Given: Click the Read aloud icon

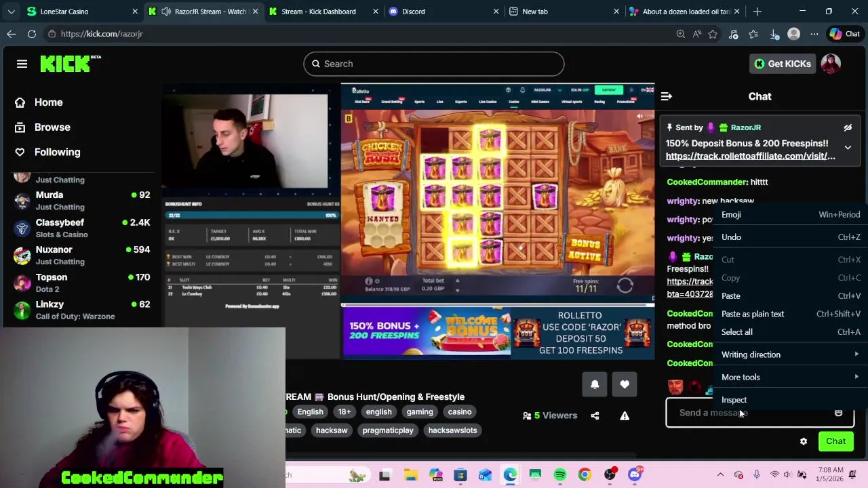Looking at the screenshot, I should coord(696,34).
